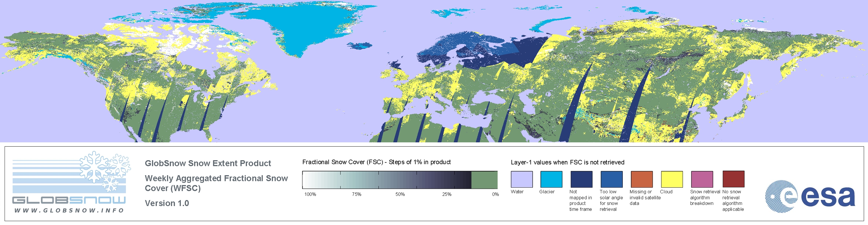Screen dimensions: 868x225
Task: Click 'Too low solar angle for snow retrieval' label
Action: pos(611,200)
